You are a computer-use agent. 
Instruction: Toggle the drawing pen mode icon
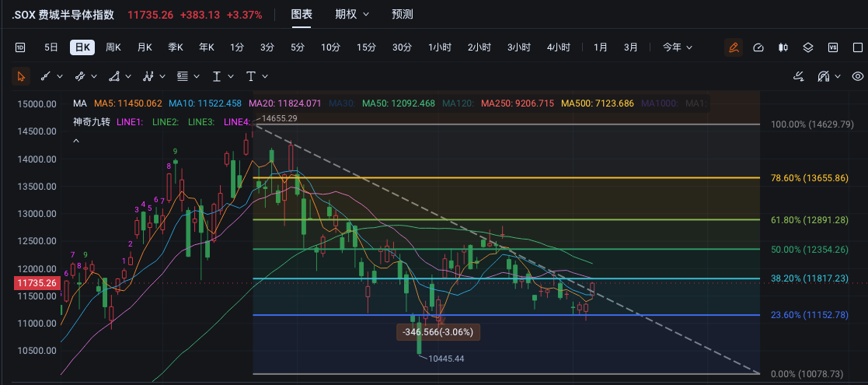pyautogui.click(x=734, y=47)
